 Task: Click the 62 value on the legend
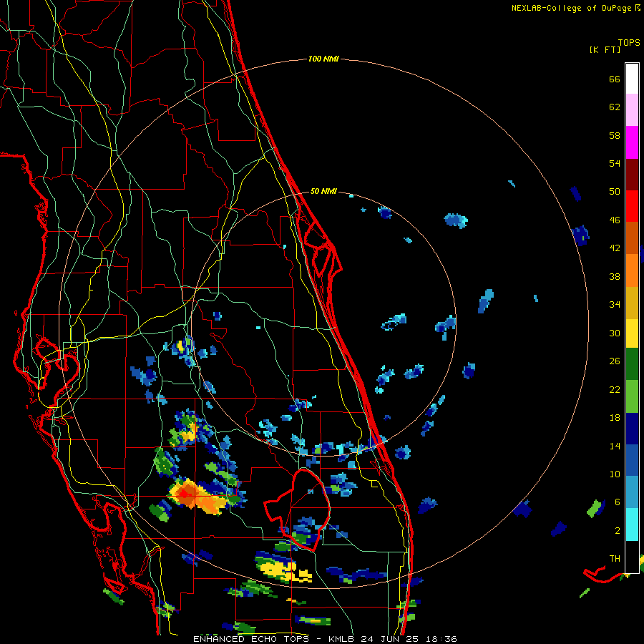(x=615, y=107)
